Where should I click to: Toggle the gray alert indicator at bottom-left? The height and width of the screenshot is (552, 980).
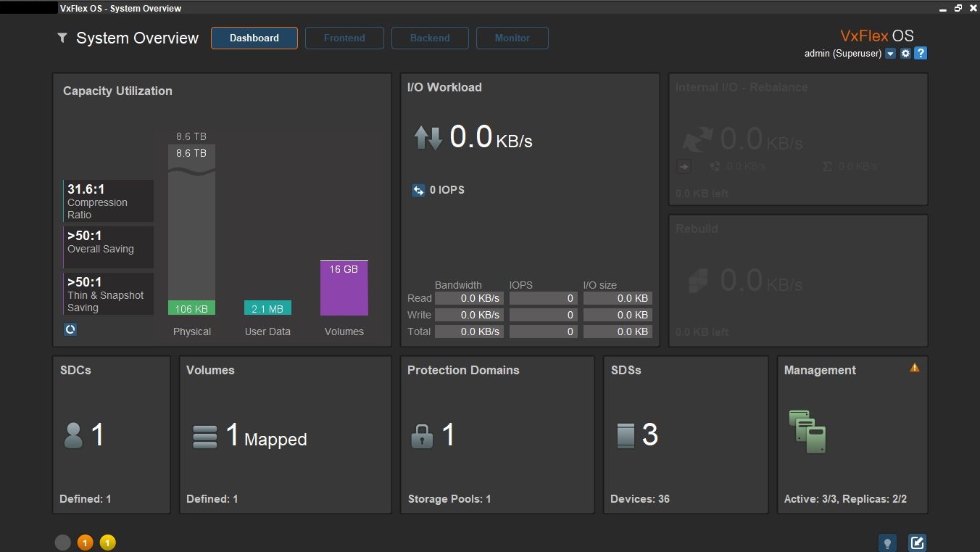(x=63, y=542)
